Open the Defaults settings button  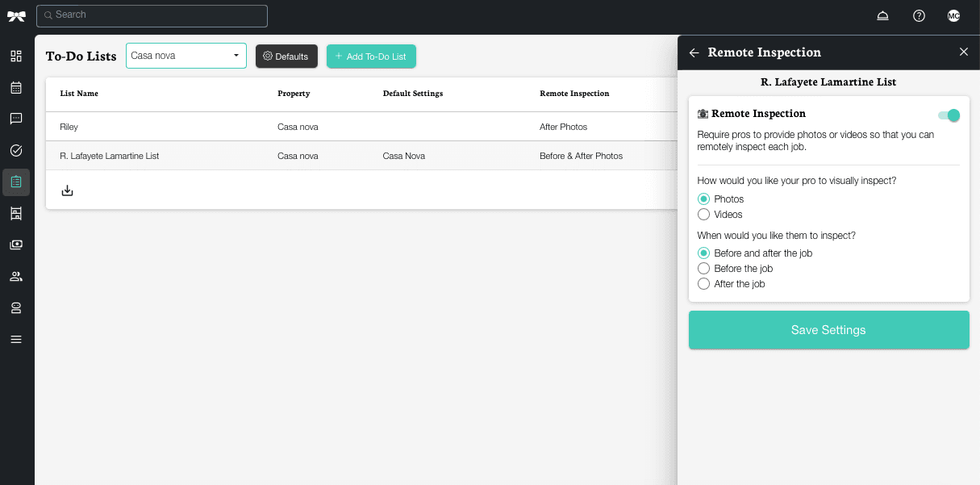click(286, 56)
